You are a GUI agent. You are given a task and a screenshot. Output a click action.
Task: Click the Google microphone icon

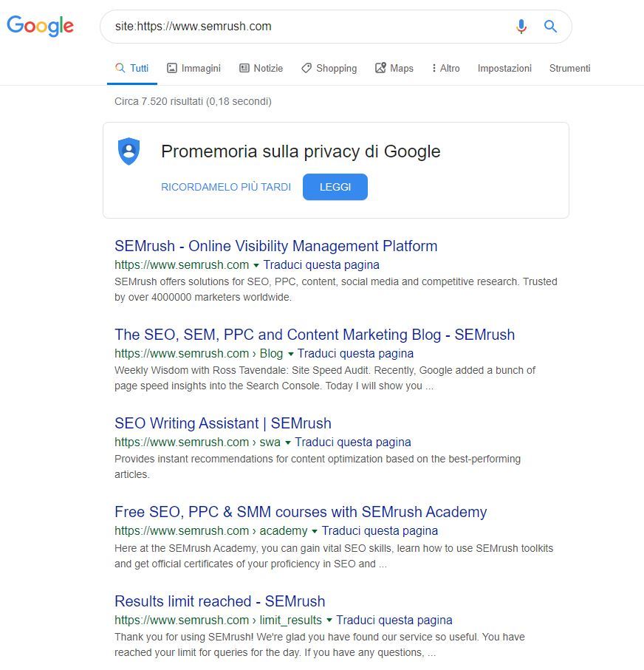point(521,26)
